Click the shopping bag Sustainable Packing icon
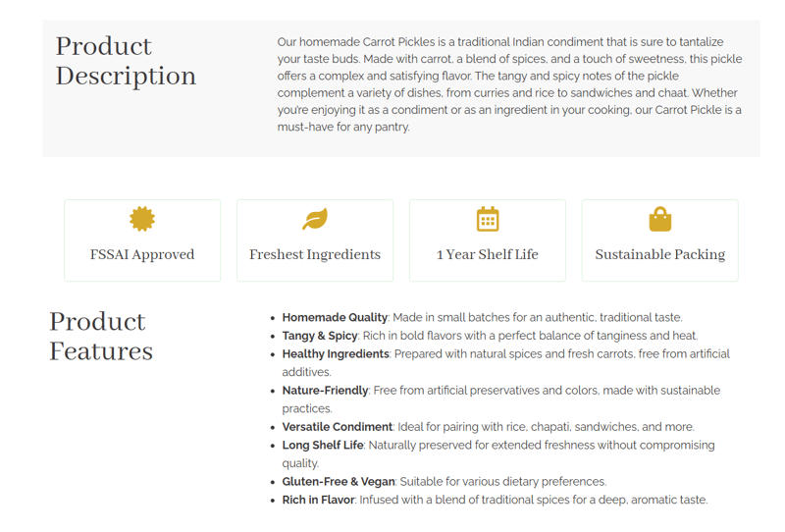The width and height of the screenshot is (785, 532). 660,219
